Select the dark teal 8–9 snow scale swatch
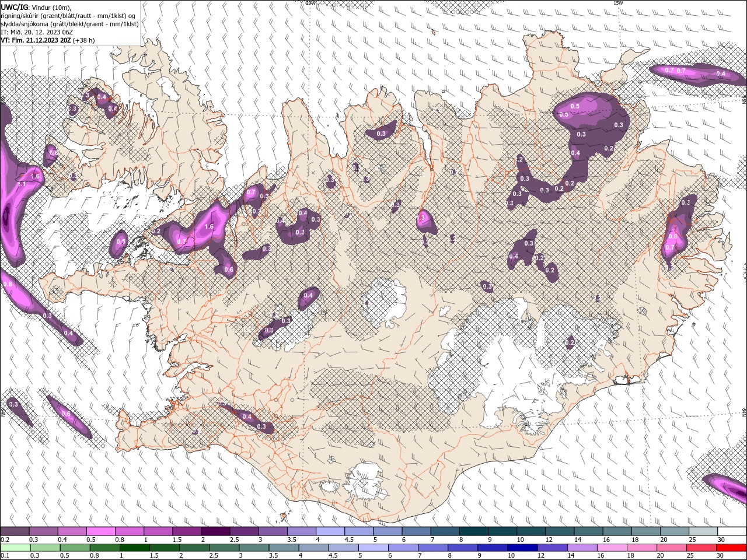This screenshot has height=560, width=747. click(473, 531)
